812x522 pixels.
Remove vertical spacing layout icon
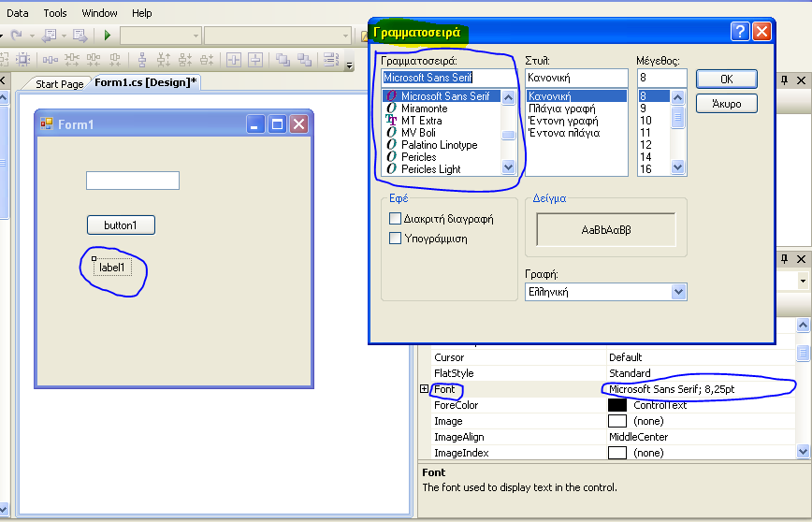[207, 60]
